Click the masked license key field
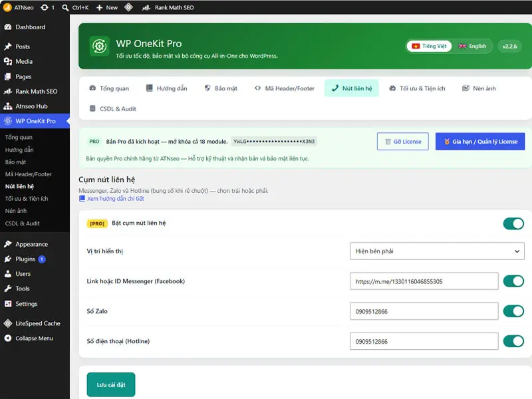Image resolution: width=532 pixels, height=399 pixels. click(274, 142)
